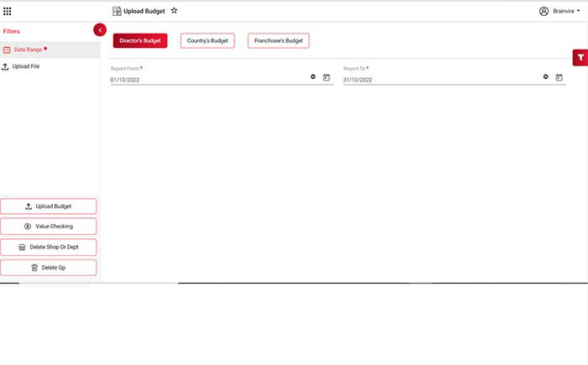This screenshot has height=365, width=588.
Task: Select Date Range filter in sidebar
Action: click(x=28, y=50)
